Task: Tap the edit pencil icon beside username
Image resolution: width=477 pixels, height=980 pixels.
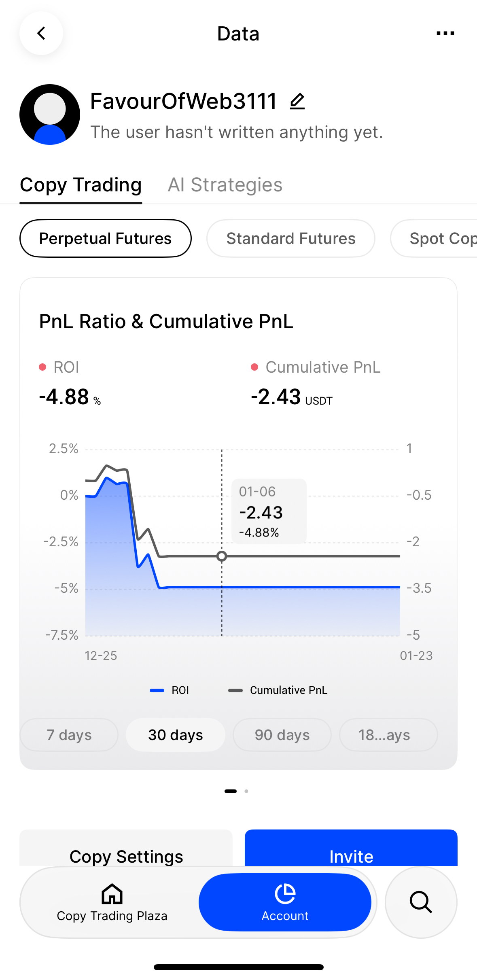Action: point(297,101)
